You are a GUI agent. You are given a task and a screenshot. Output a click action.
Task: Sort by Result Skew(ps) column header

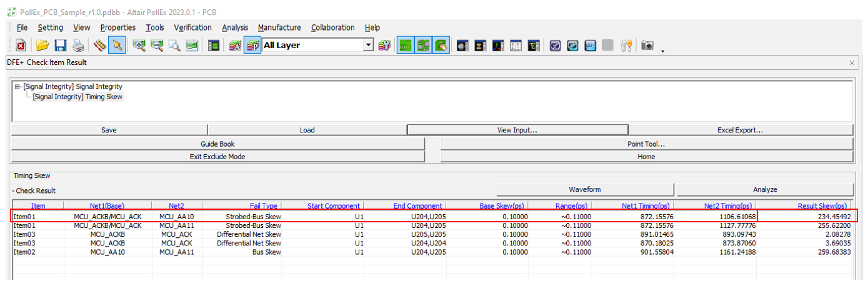pos(823,205)
